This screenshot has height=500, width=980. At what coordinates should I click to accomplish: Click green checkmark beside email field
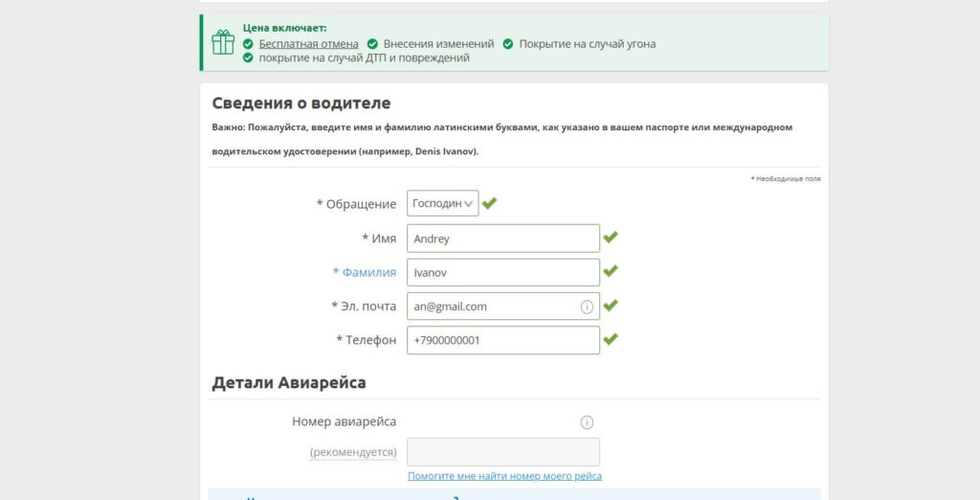611,306
